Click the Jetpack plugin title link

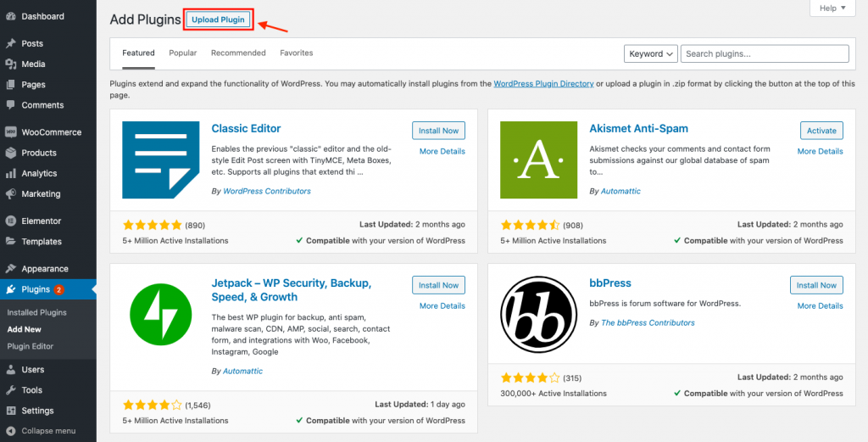click(292, 290)
